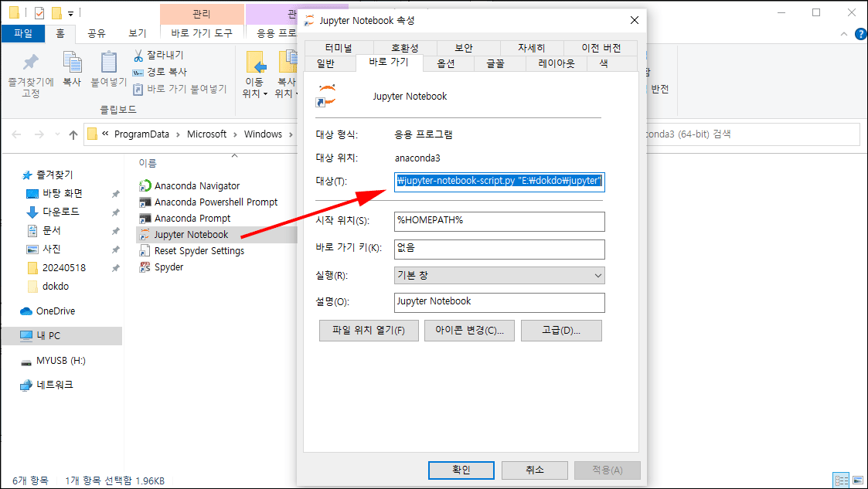The height and width of the screenshot is (489, 868).
Task: Switch to large icons view in status bar
Action: coord(857,481)
